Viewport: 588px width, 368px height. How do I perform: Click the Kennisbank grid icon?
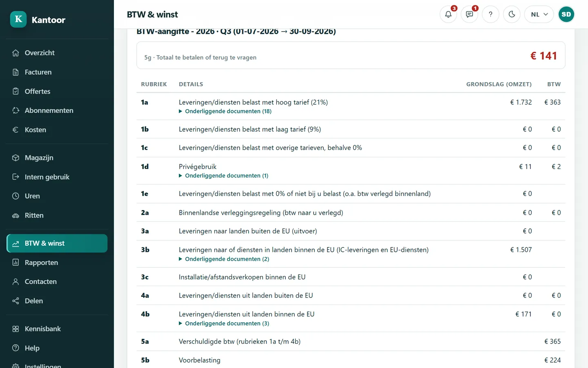[x=16, y=329]
